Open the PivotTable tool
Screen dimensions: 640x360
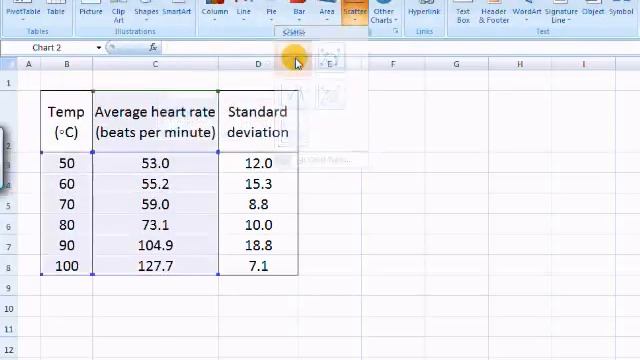(x=23, y=11)
